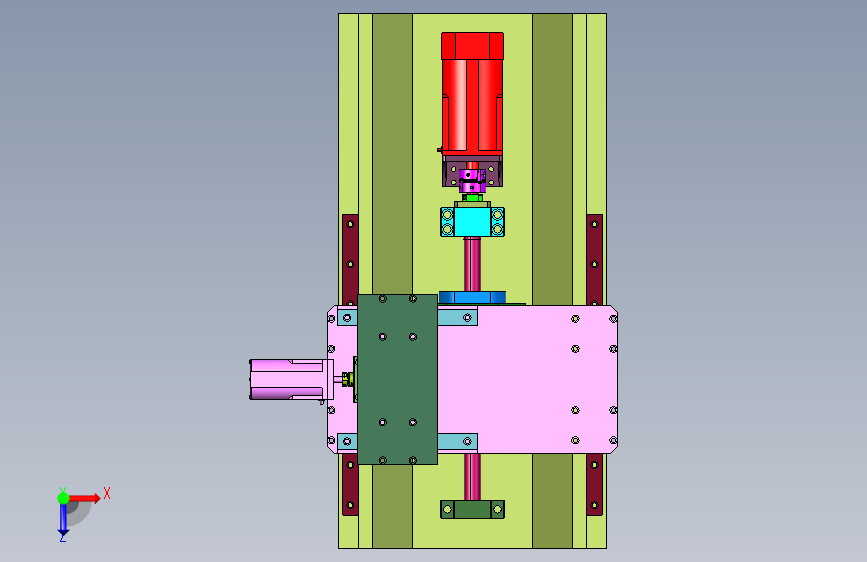The image size is (867, 562).
Task: Select the upper-right dark red stop strip
Action: click(594, 259)
